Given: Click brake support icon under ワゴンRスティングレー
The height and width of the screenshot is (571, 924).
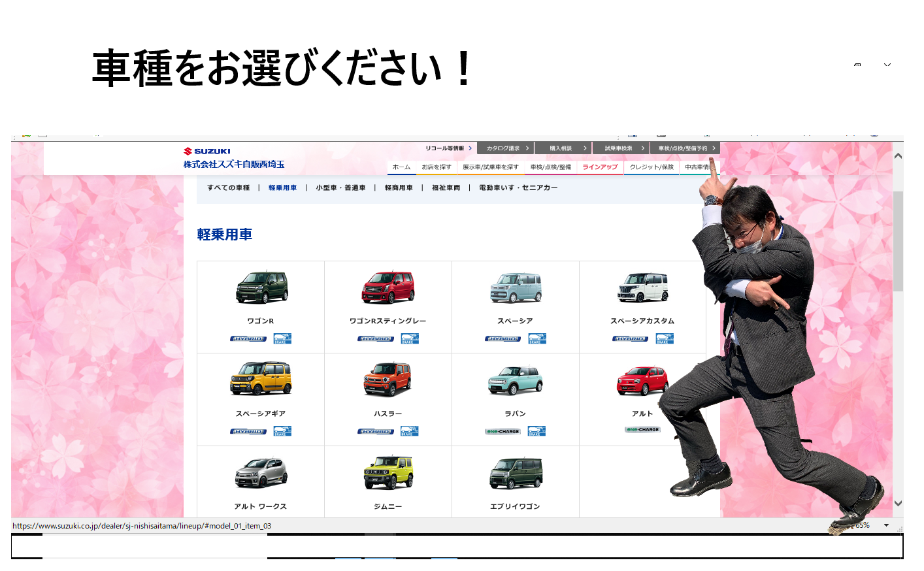Looking at the screenshot, I should coord(410,338).
